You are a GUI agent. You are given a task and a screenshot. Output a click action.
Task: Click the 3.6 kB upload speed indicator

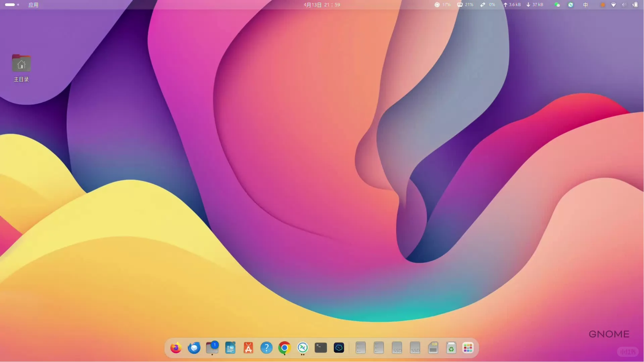pos(512,5)
